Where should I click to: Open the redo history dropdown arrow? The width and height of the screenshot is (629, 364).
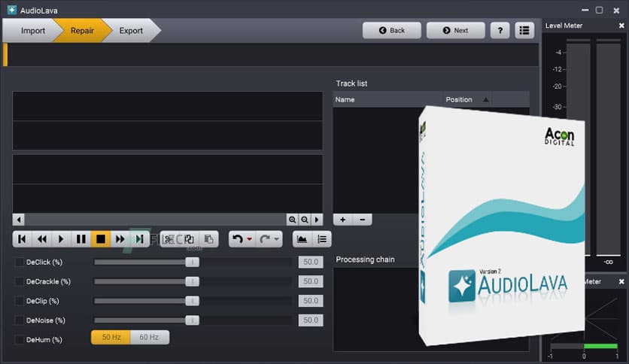tap(276, 239)
